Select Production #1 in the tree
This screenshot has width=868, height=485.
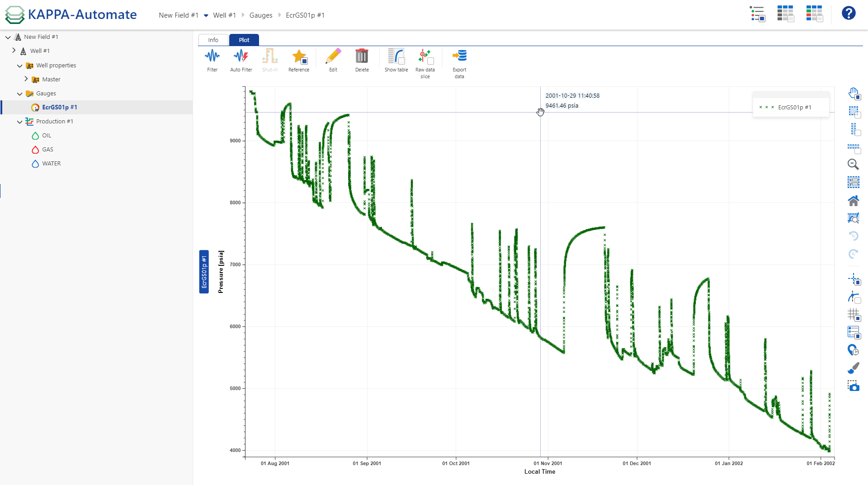[54, 122]
